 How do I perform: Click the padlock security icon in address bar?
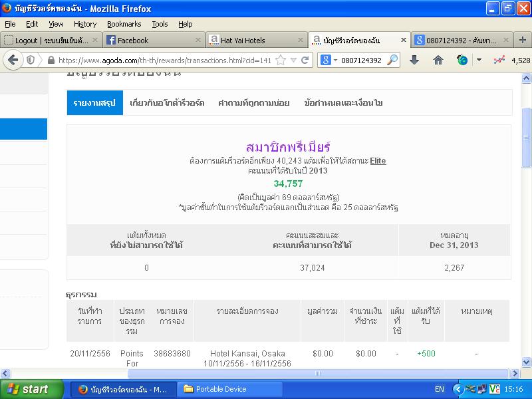(x=51, y=61)
